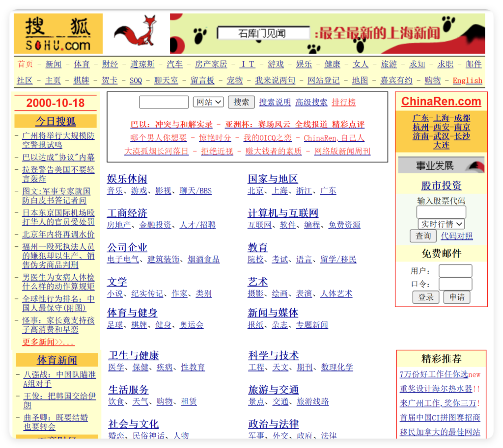Open the 科学与技术 category
The height and width of the screenshot is (448, 503).
click(x=273, y=355)
